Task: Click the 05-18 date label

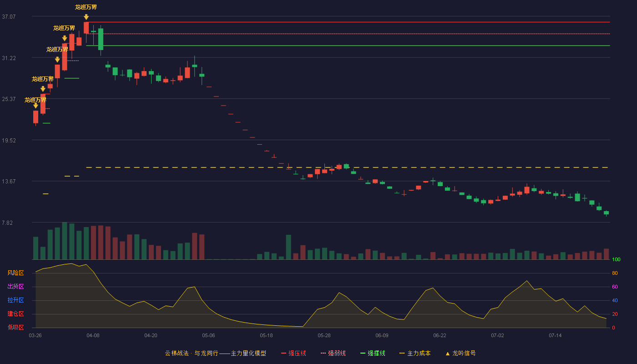Action: coord(267,335)
